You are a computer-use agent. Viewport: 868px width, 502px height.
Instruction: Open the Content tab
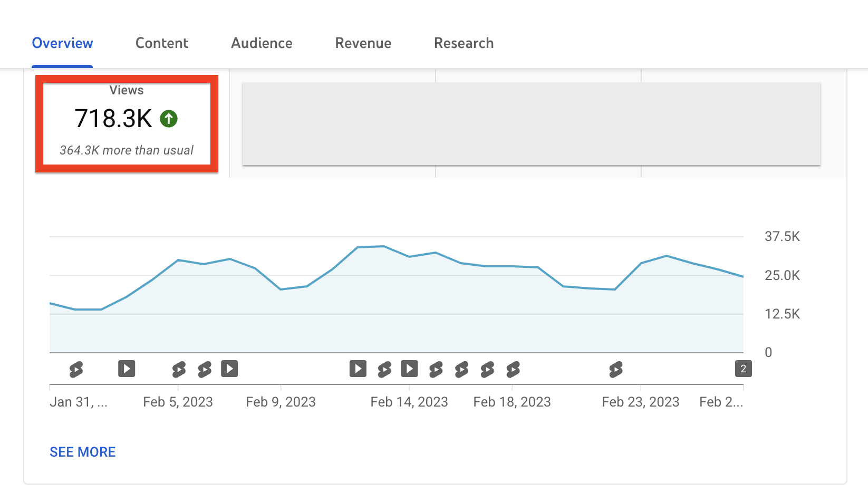[162, 43]
